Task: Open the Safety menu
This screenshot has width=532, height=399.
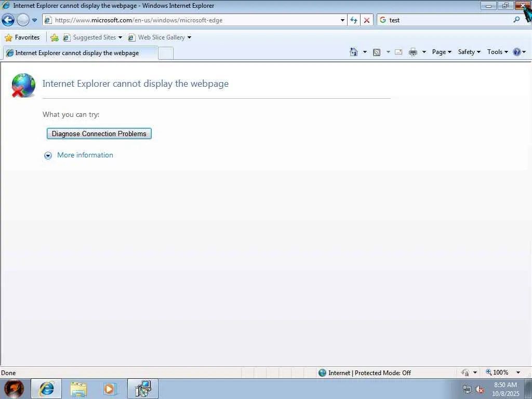Action: (469, 52)
